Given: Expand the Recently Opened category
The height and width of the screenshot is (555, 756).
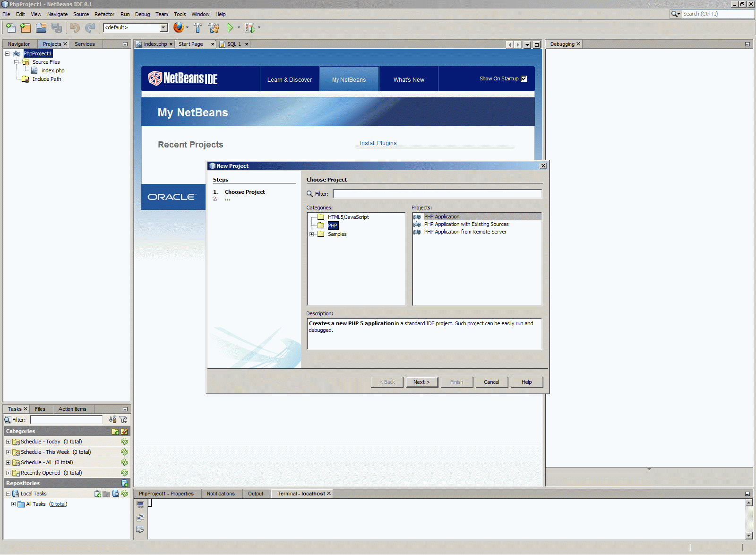Looking at the screenshot, I should click(x=8, y=473).
